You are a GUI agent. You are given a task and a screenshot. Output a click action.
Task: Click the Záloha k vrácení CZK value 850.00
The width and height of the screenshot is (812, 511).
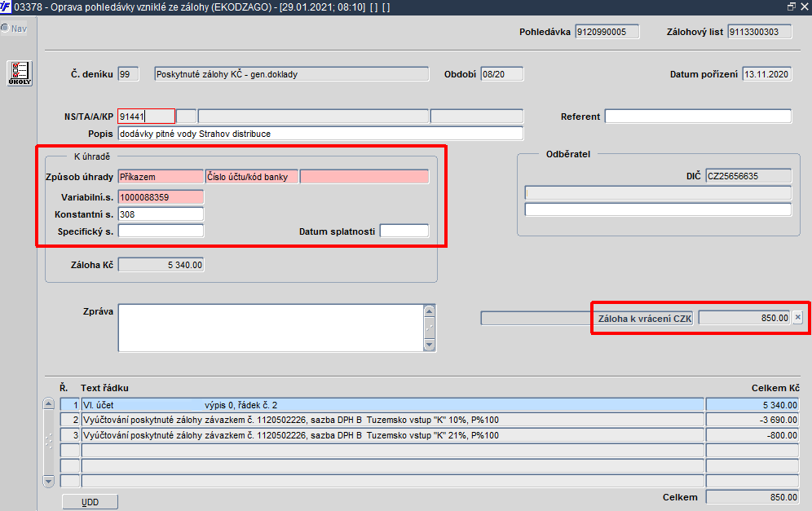tap(744, 317)
